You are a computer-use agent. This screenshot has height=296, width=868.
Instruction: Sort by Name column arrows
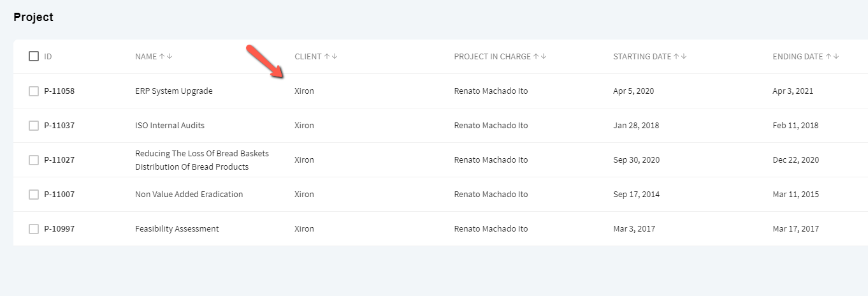pyautogui.click(x=166, y=56)
